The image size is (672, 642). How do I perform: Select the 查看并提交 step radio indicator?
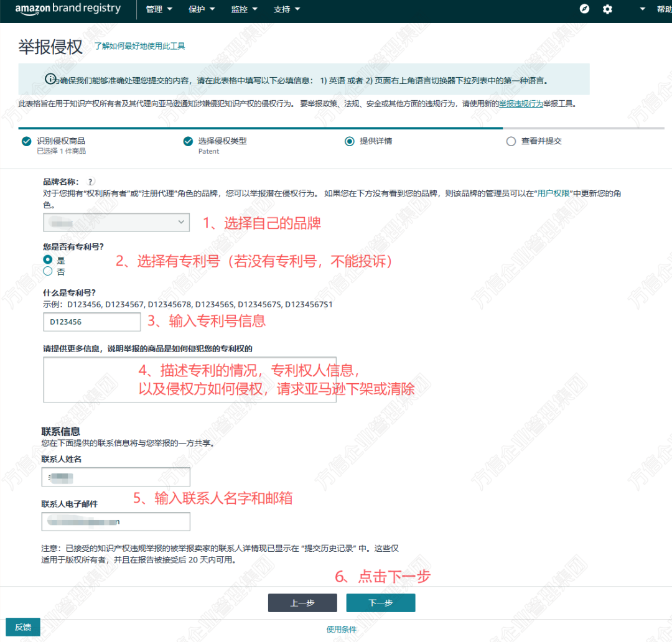(x=511, y=141)
